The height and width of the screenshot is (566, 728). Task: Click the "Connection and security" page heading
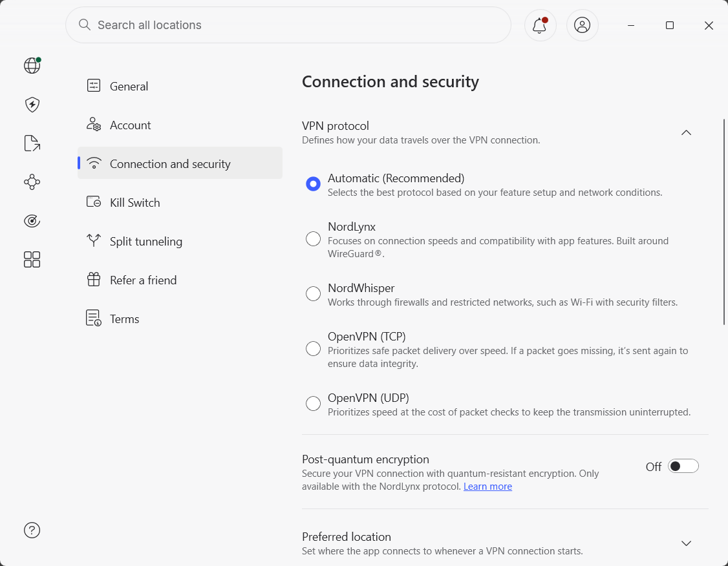click(390, 81)
